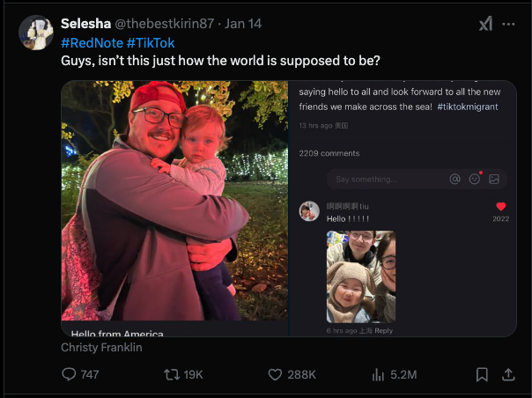The width and height of the screenshot is (532, 398).
Task: Like the post with 288K likes
Action: coord(276,374)
